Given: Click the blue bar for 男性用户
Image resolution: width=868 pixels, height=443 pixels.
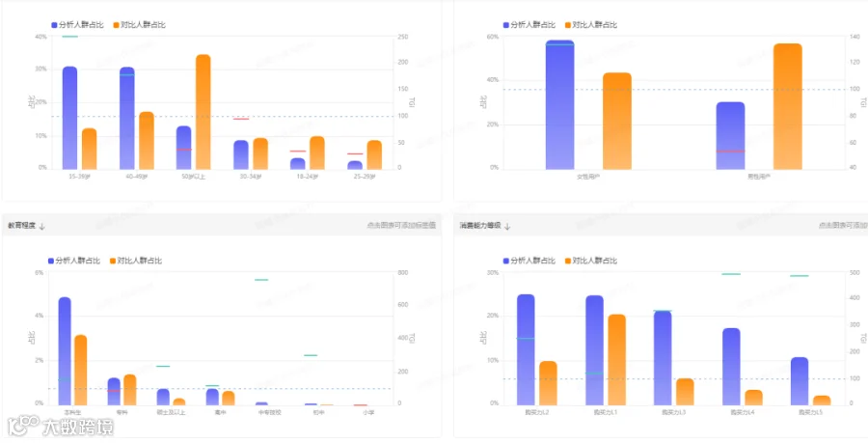Looking at the screenshot, I should pyautogui.click(x=730, y=136).
